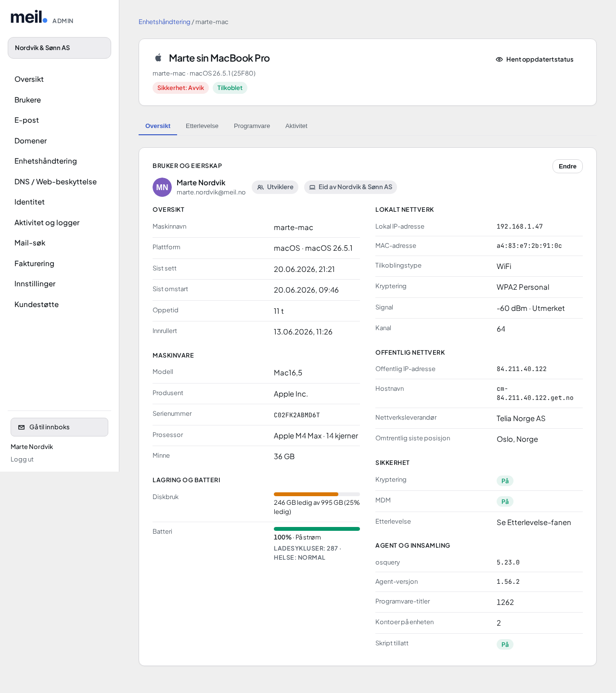Click Programvare-titler count 1262
The image size is (616, 693).
[x=505, y=603]
